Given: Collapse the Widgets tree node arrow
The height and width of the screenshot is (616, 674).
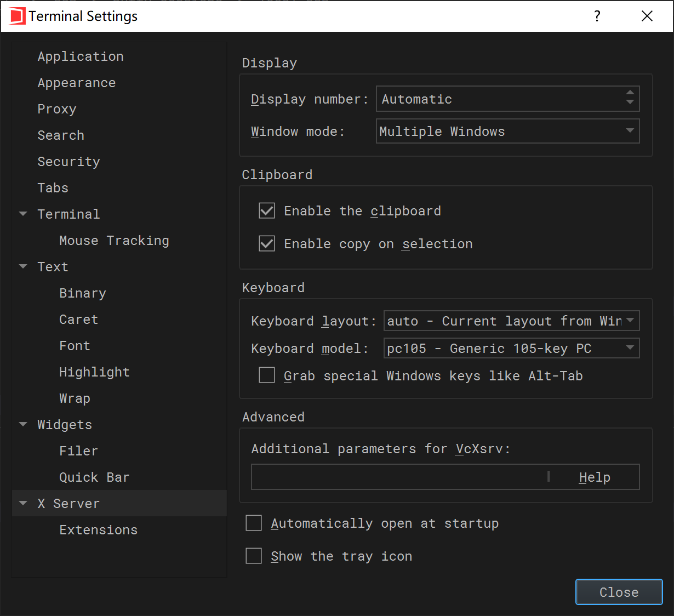Looking at the screenshot, I should pyautogui.click(x=23, y=424).
